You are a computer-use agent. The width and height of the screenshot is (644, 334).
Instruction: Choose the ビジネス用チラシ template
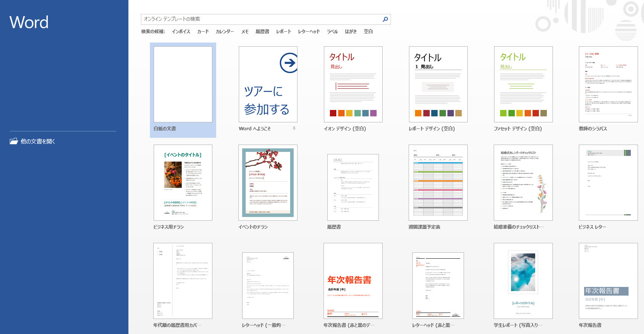click(x=183, y=183)
